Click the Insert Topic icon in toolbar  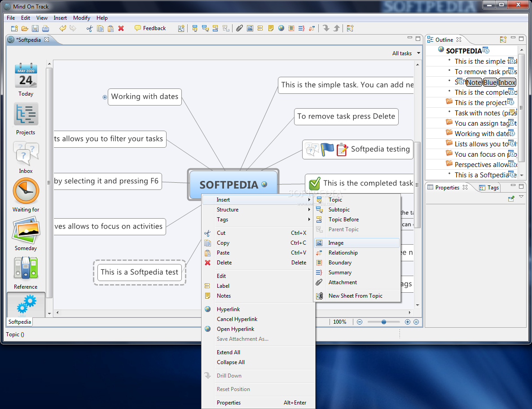pos(195,29)
